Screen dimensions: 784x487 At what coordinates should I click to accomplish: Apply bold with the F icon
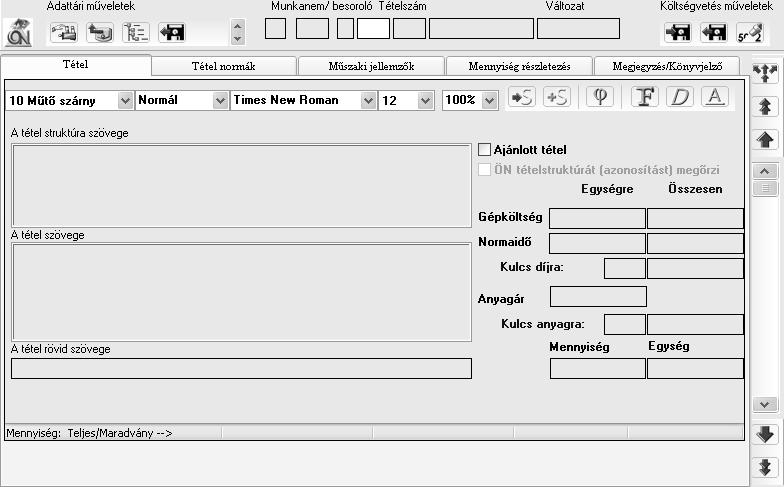click(644, 96)
